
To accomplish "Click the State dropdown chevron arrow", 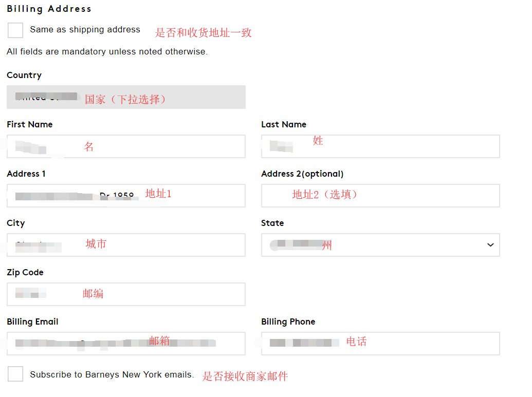I will [x=490, y=245].
